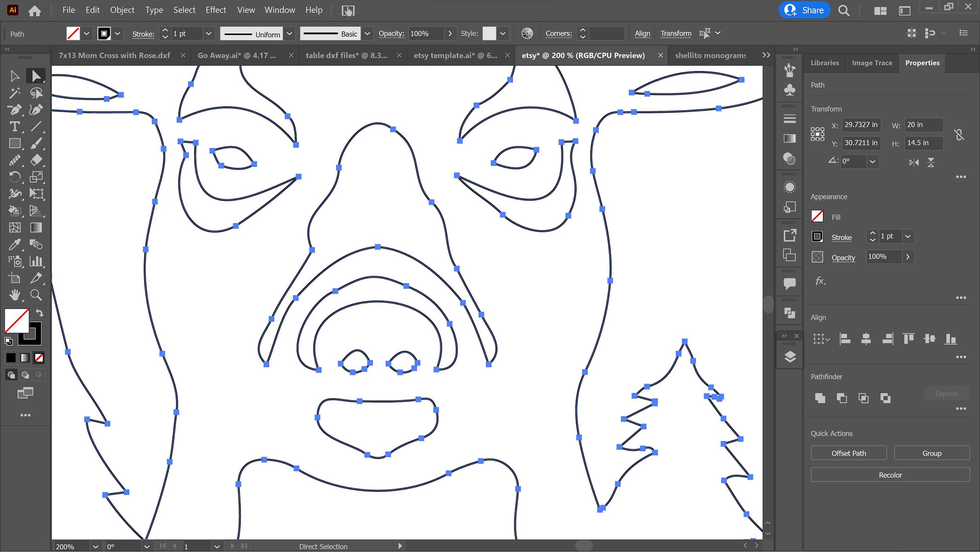
Task: Select the Eraser tool
Action: 36,160
